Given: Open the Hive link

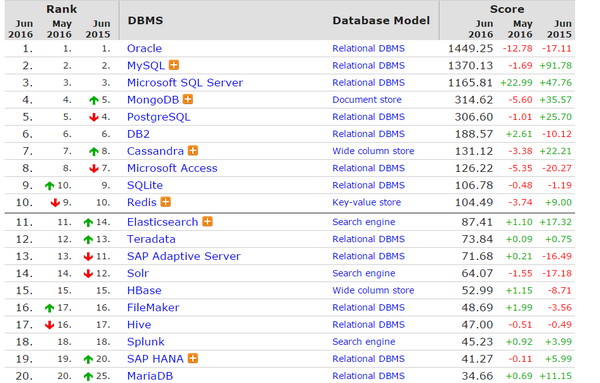Looking at the screenshot, I should tap(139, 324).
